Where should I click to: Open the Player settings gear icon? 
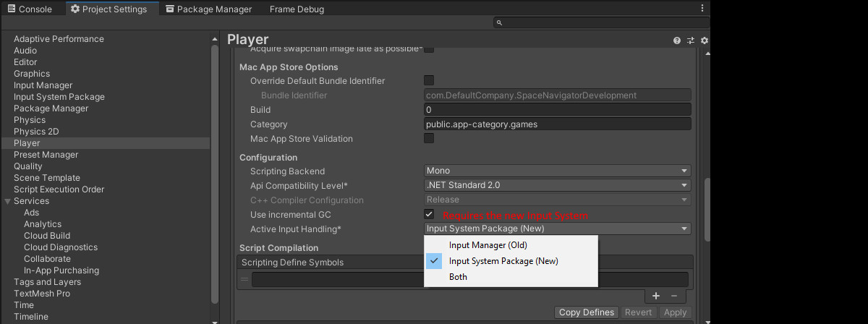pyautogui.click(x=705, y=40)
